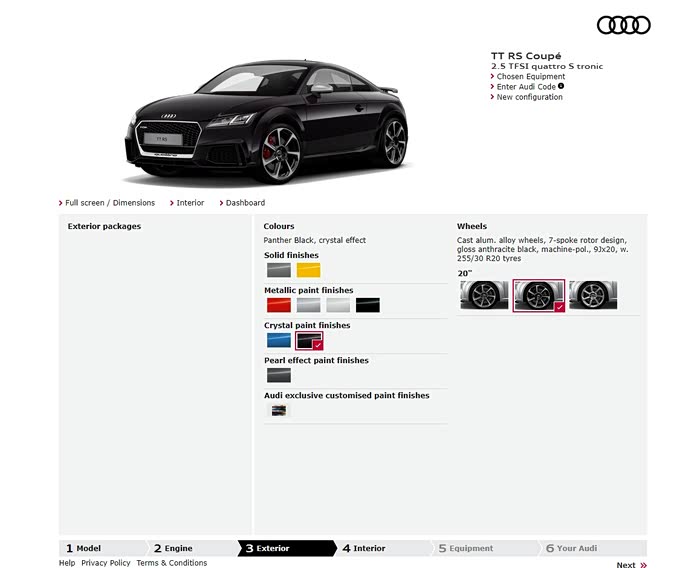Click the Audi four-rings logo

coord(623,25)
